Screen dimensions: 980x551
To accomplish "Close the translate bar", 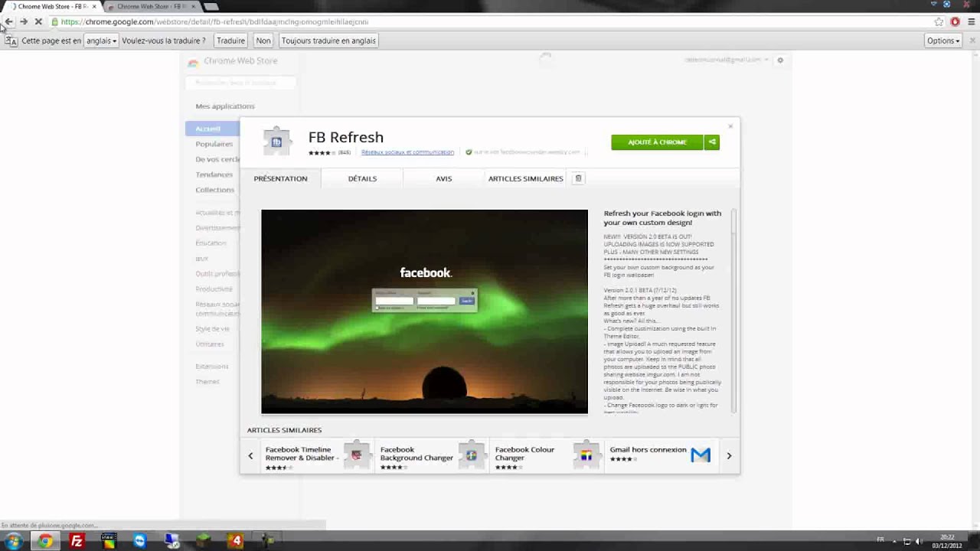I will (972, 41).
